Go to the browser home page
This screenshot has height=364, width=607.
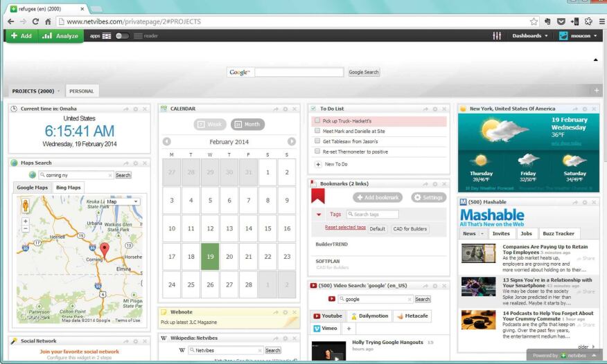[x=48, y=21]
